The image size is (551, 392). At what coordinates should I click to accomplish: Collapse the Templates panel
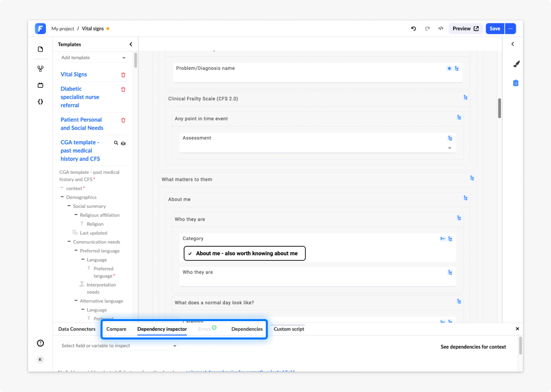[131, 44]
